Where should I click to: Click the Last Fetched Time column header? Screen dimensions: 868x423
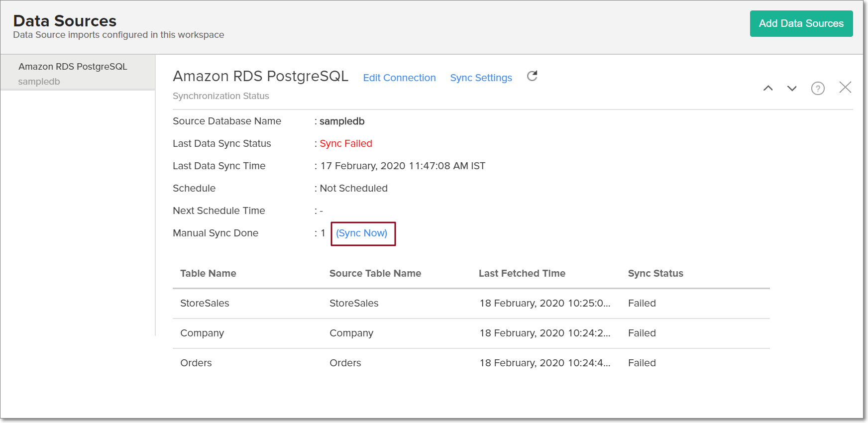(522, 273)
